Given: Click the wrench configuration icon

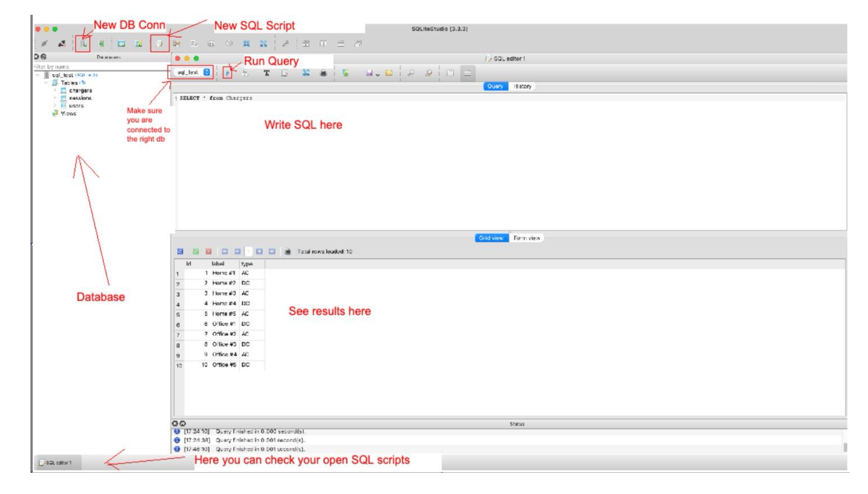Looking at the screenshot, I should point(285,43).
